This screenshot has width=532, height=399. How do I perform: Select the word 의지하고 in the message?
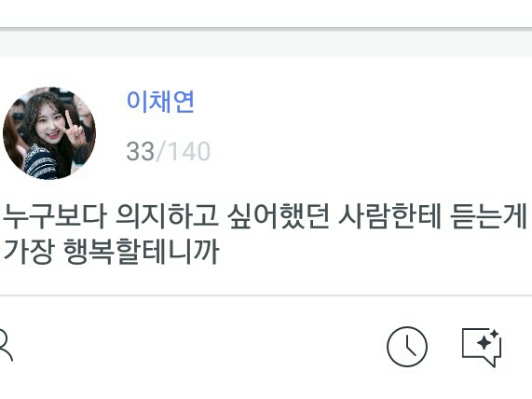click(x=167, y=215)
